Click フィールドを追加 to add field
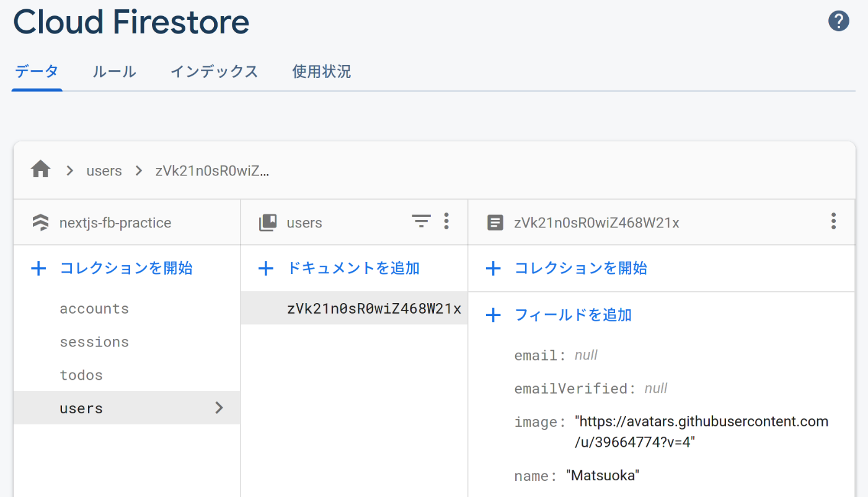The height and width of the screenshot is (497, 868). (573, 315)
